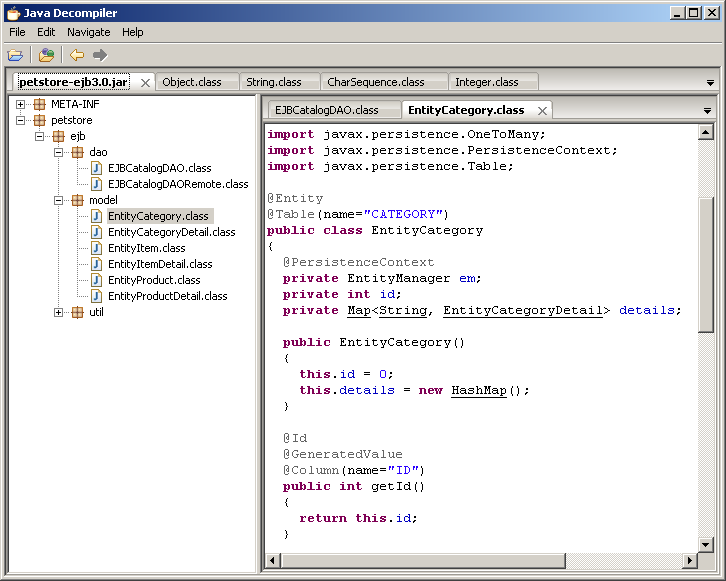
Task: Click the Forward gray arrow icon
Action: (100, 56)
